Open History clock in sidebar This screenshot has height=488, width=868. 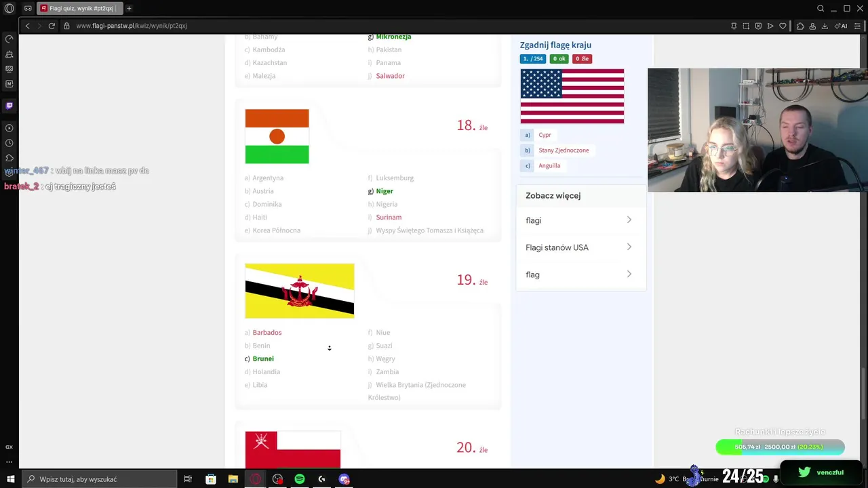[x=9, y=143]
